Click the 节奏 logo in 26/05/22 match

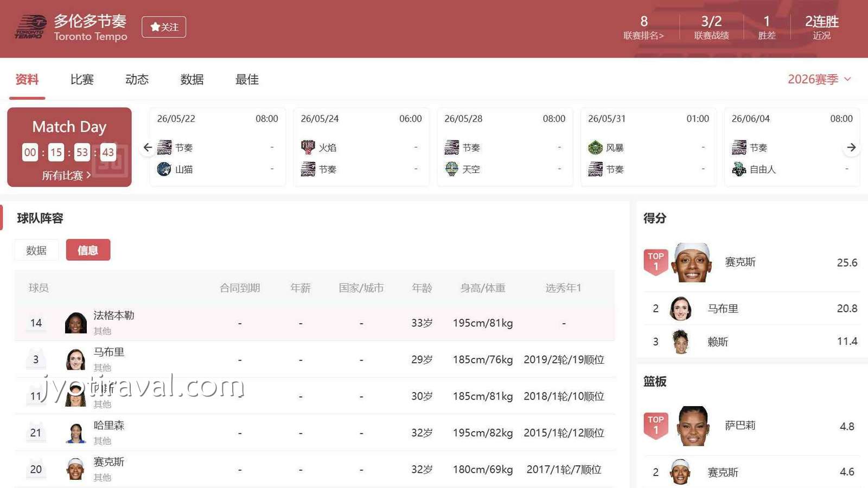pyautogui.click(x=164, y=147)
